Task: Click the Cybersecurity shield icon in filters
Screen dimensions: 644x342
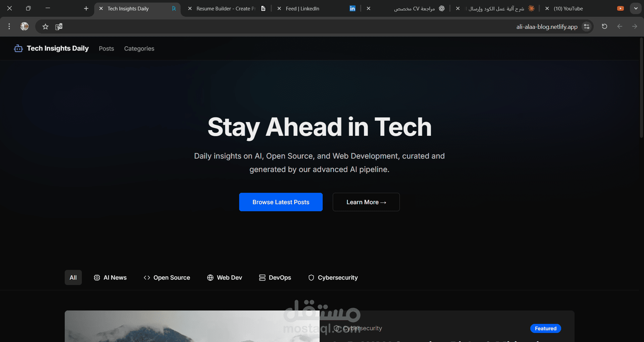Action: tap(311, 278)
